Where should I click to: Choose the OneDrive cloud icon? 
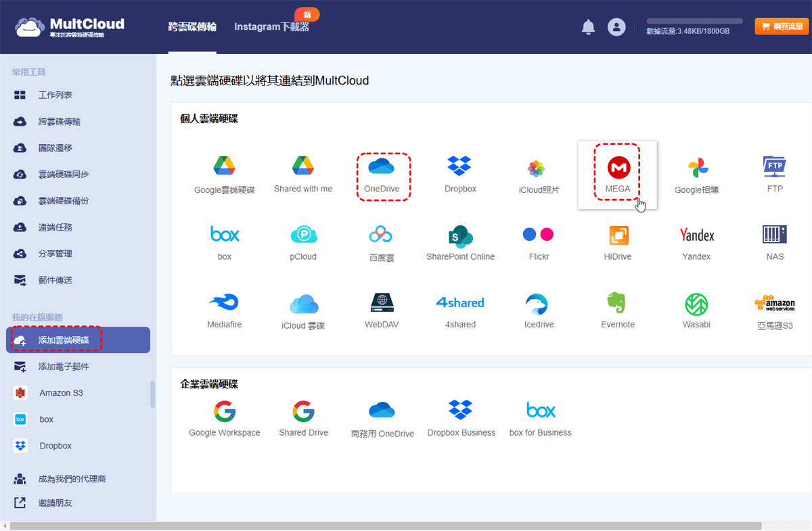[x=381, y=166]
